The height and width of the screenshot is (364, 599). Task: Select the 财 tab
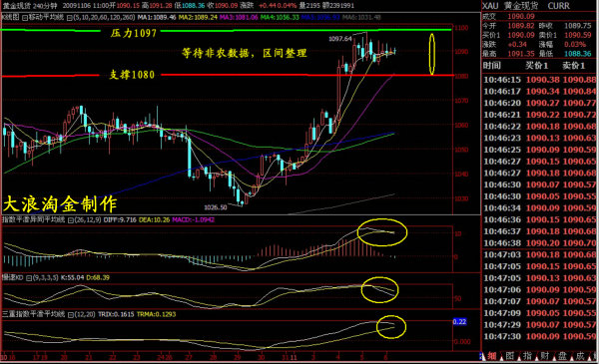(x=545, y=356)
